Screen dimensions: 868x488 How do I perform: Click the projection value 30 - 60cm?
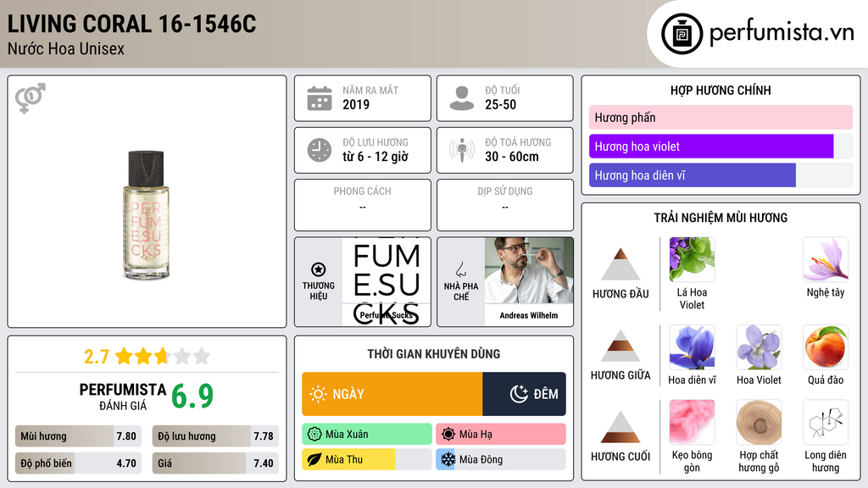[x=512, y=157]
